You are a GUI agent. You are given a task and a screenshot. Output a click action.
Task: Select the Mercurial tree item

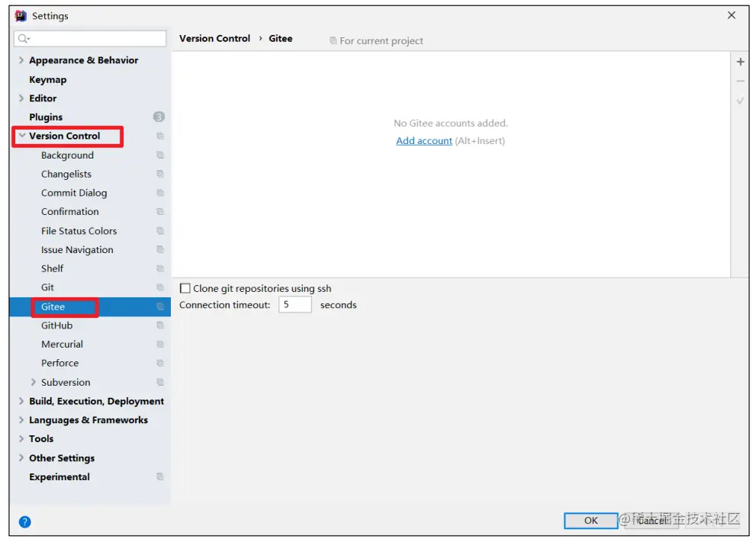click(63, 344)
